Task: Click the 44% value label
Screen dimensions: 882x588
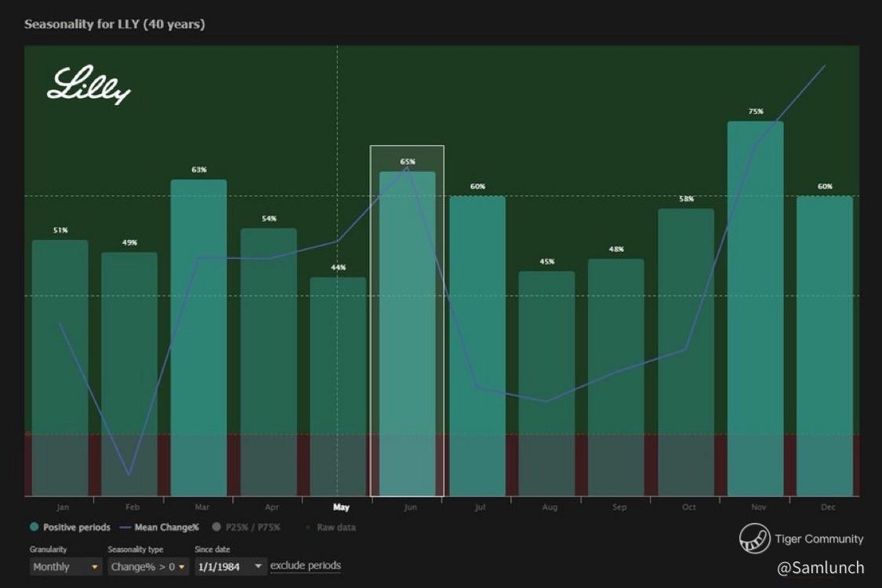Action: tap(338, 267)
